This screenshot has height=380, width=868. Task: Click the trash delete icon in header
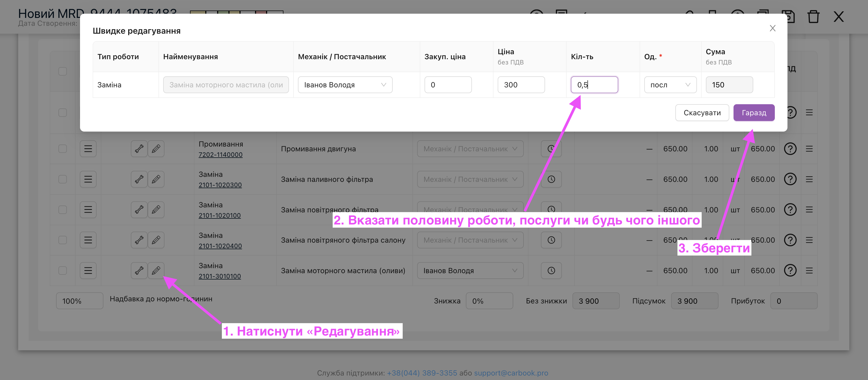pyautogui.click(x=813, y=17)
